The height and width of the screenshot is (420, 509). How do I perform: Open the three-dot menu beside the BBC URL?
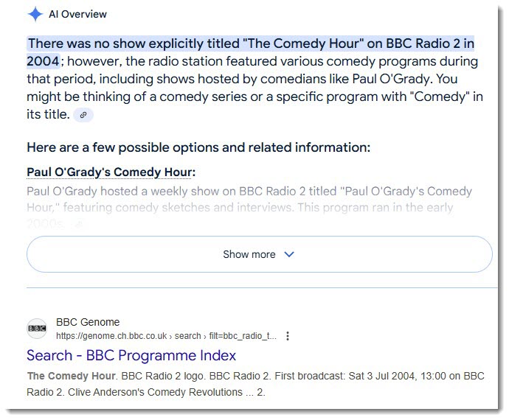point(288,336)
